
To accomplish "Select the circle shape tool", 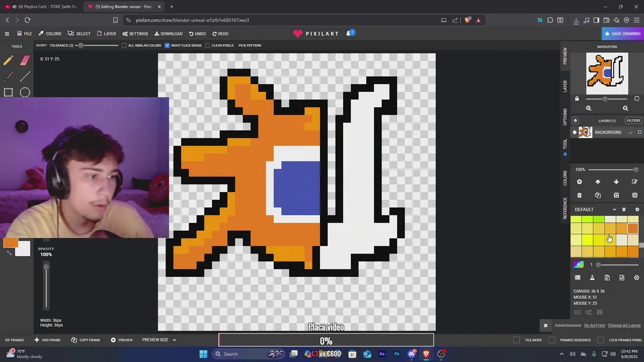I will coord(25,92).
